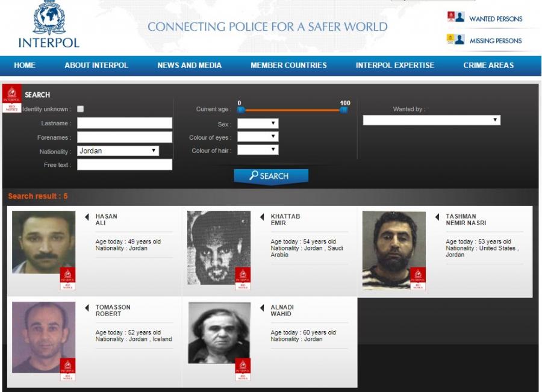The image size is (542, 392).
Task: Click the red notice badge beside SEARCH heading
Action: click(x=12, y=99)
